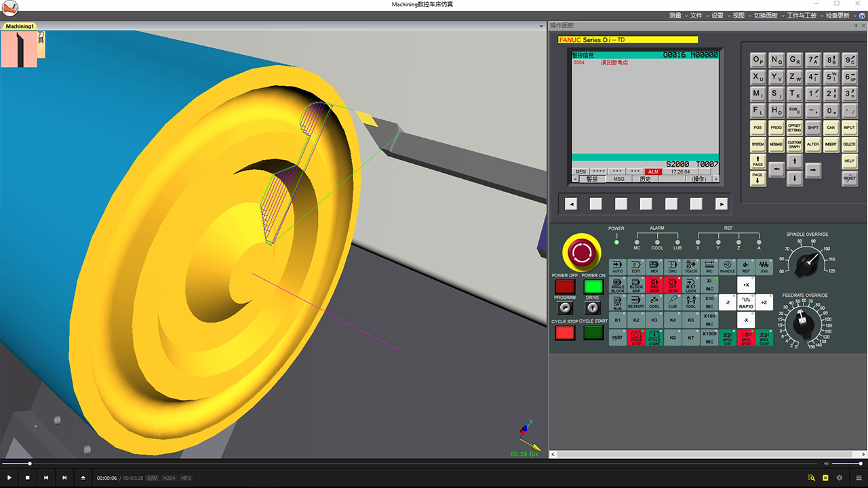
Task: Open the 测量 menu
Action: (675, 15)
